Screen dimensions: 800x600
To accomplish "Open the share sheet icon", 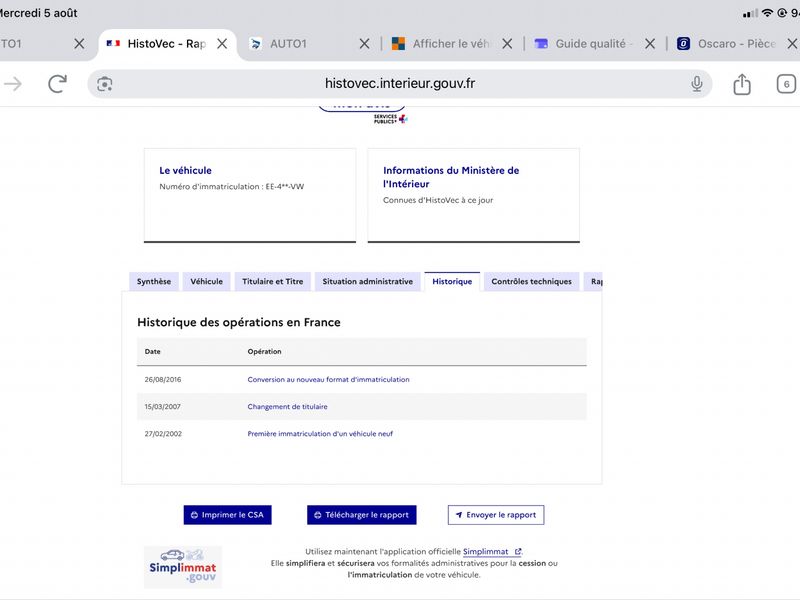I will (x=742, y=84).
